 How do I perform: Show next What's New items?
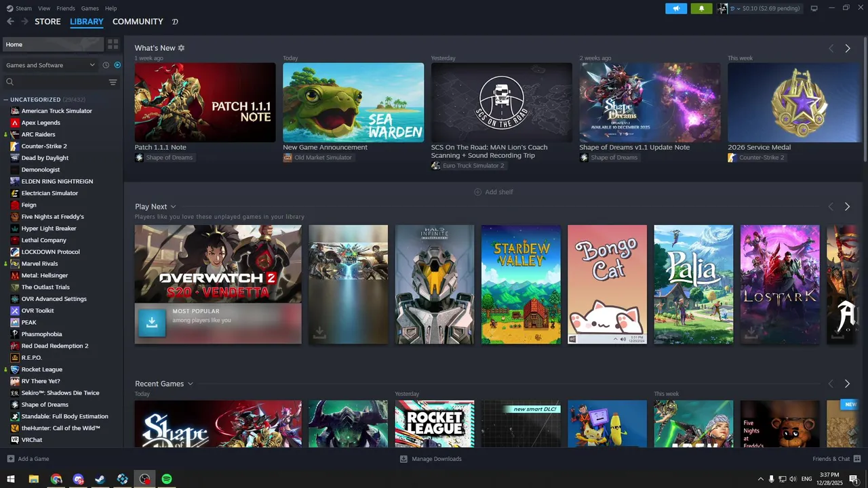pyautogui.click(x=847, y=49)
